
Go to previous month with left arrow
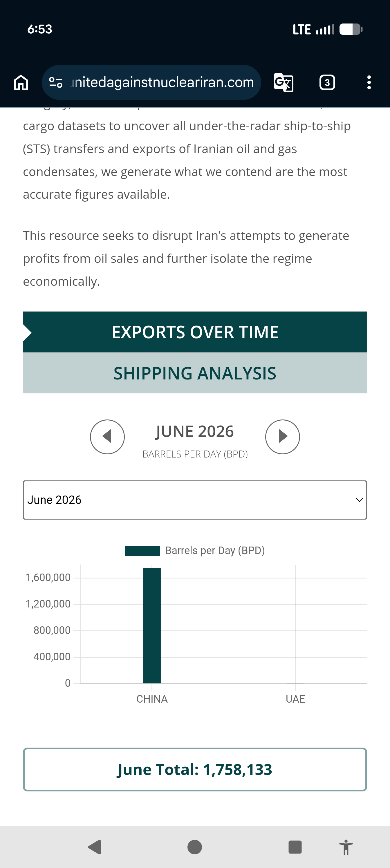pyautogui.click(x=107, y=437)
